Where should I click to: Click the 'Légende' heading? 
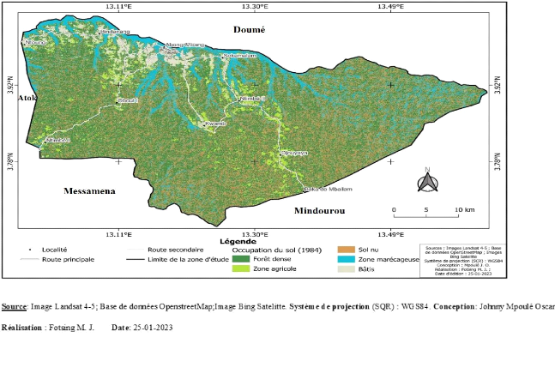point(238,242)
